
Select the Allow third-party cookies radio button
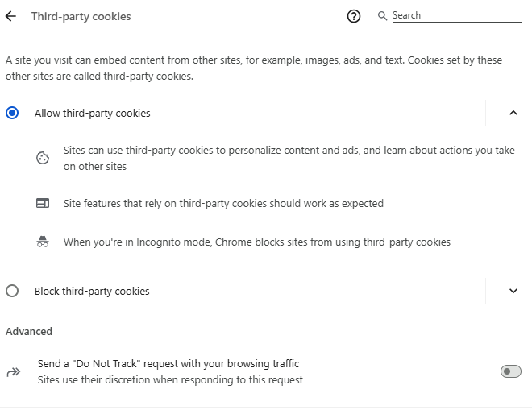click(x=12, y=114)
